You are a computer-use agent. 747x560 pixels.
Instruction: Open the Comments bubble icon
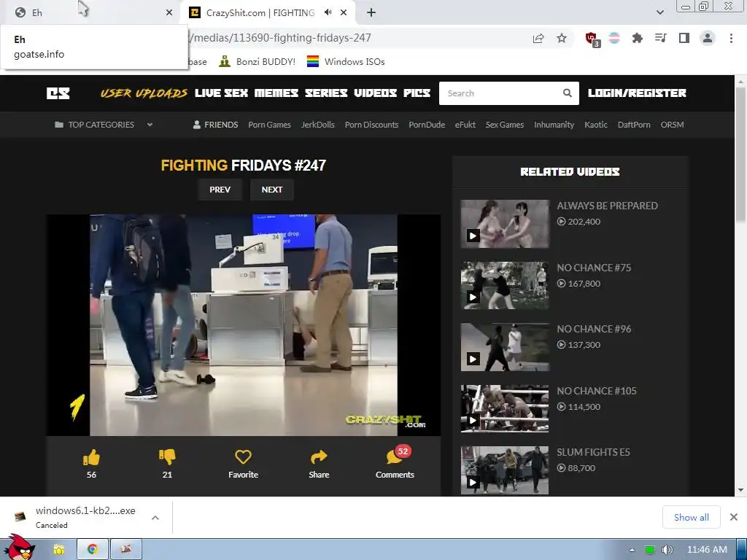395,457
